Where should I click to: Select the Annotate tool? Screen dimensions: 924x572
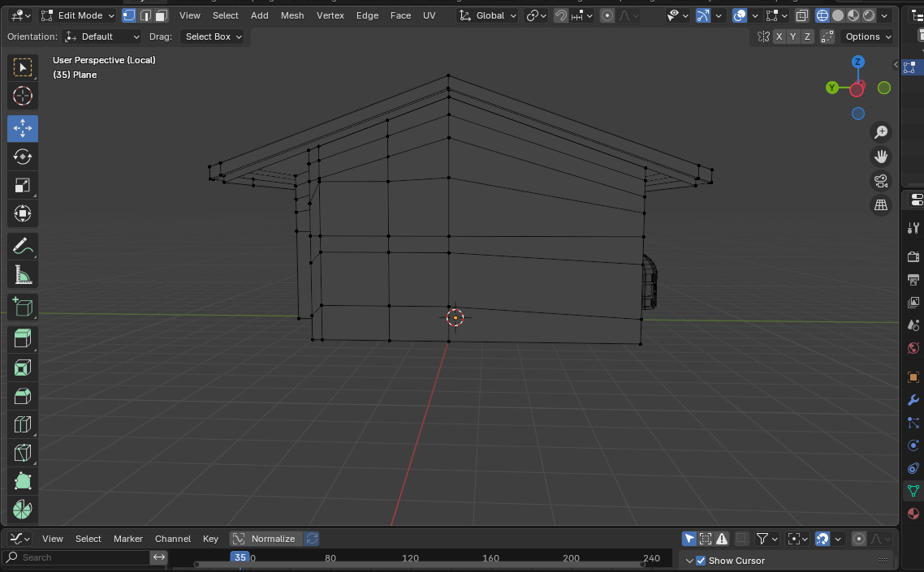(x=23, y=246)
